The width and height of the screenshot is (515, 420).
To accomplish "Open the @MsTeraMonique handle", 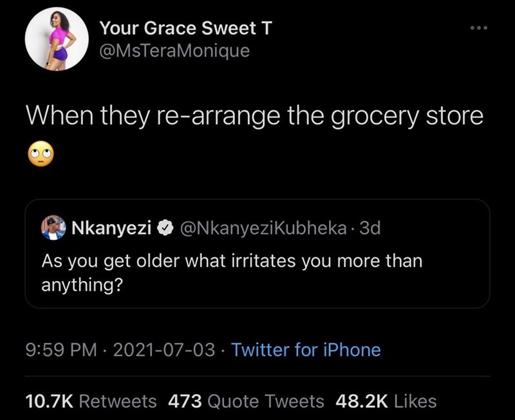I will [174, 51].
